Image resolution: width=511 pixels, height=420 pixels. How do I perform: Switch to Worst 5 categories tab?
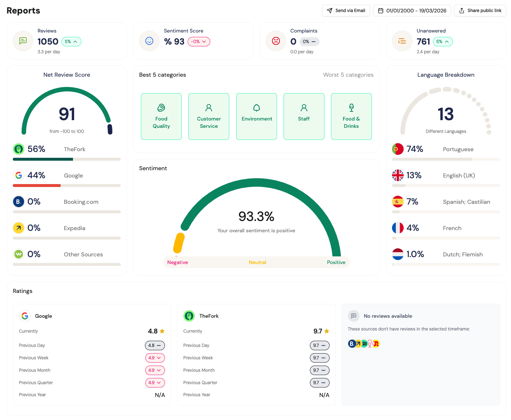pyautogui.click(x=348, y=75)
